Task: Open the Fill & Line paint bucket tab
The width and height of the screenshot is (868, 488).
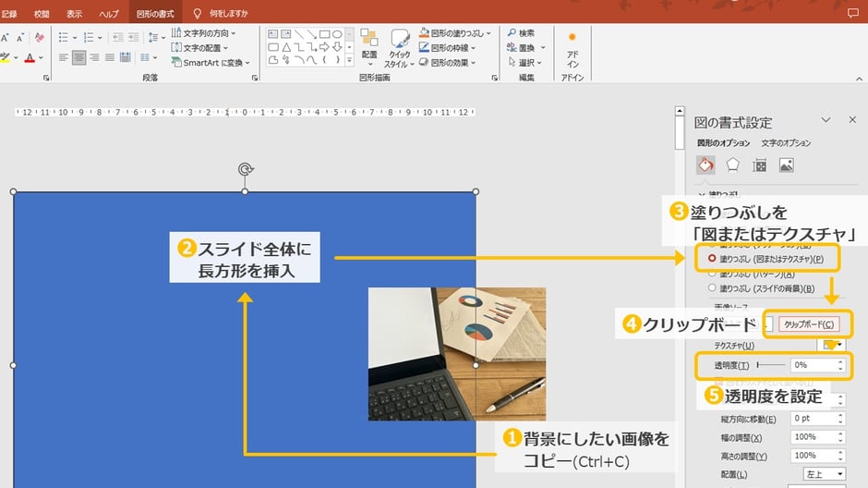Action: click(705, 165)
